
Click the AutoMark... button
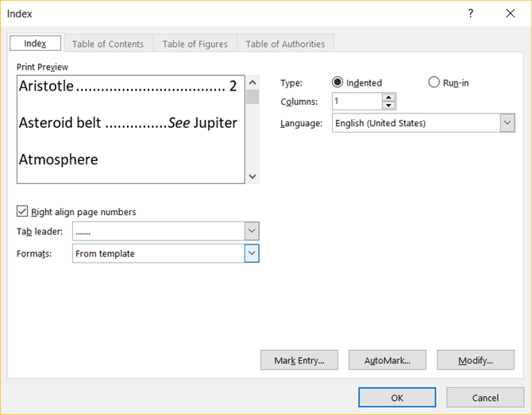[387, 360]
